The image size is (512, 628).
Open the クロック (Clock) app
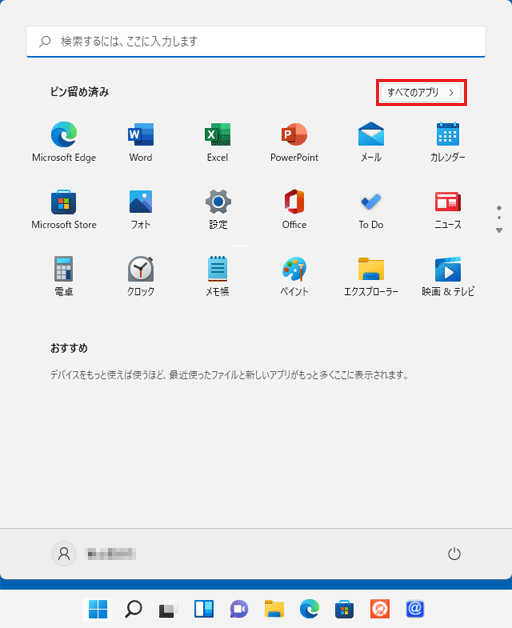click(141, 276)
